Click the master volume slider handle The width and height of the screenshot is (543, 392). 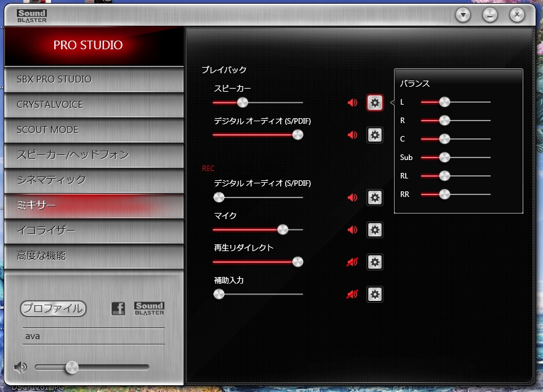(72, 367)
